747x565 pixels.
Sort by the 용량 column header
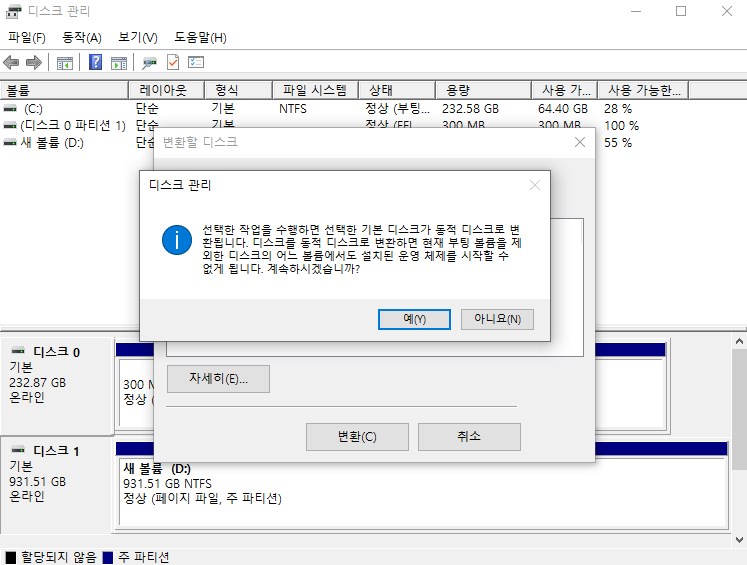click(484, 90)
